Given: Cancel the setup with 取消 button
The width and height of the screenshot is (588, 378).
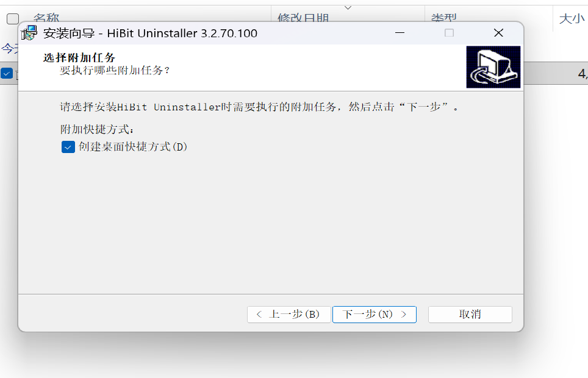Looking at the screenshot, I should [470, 314].
